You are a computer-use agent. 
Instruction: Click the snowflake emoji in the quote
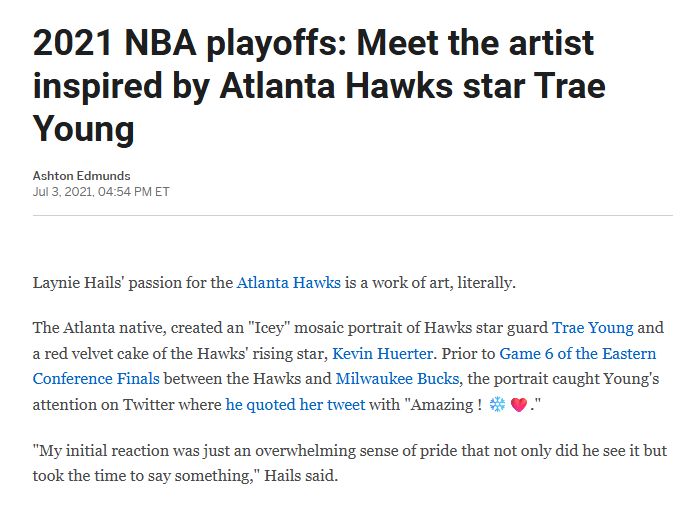point(497,405)
